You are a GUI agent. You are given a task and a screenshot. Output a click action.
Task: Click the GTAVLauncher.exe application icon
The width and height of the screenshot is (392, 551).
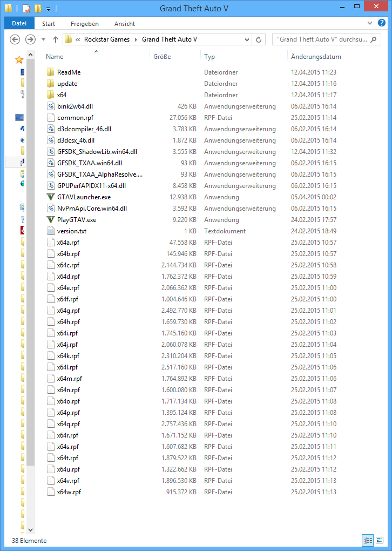[51, 197]
